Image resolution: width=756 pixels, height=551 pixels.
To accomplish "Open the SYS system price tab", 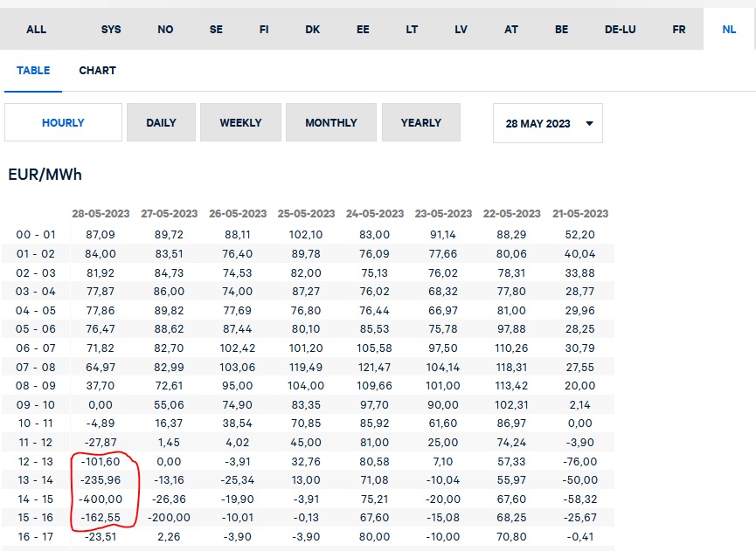I will click(111, 30).
